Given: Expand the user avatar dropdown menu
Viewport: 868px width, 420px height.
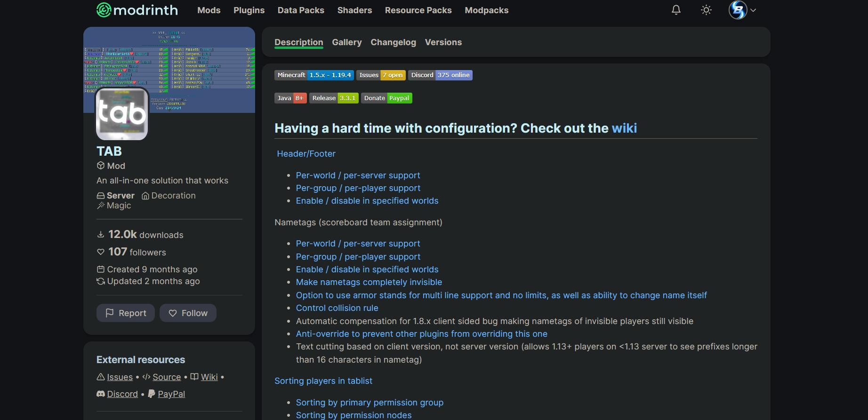Looking at the screenshot, I should tap(742, 10).
